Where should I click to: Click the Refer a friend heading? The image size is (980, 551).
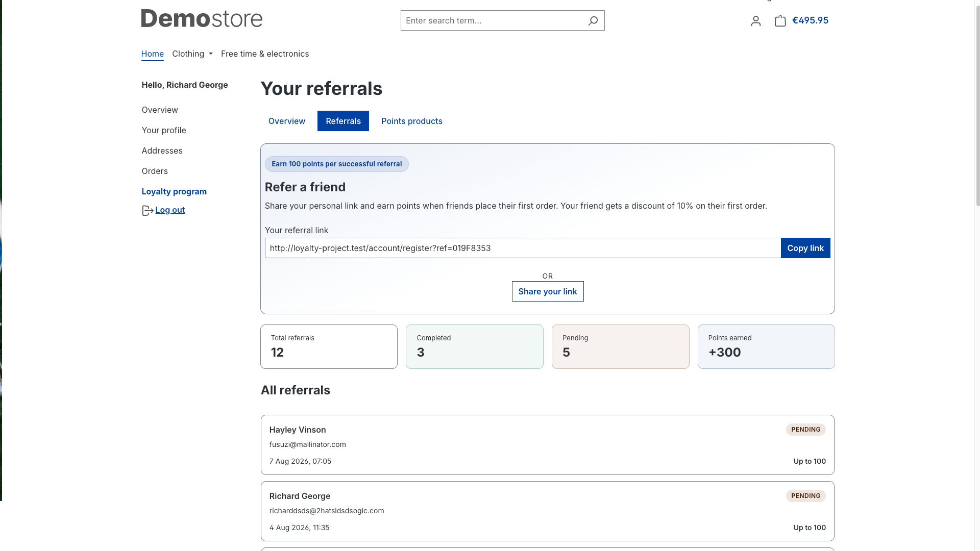coord(305,187)
